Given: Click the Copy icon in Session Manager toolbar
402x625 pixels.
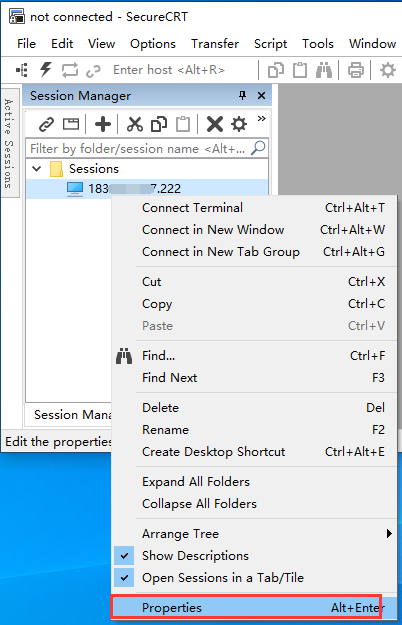Looking at the screenshot, I should (x=159, y=124).
